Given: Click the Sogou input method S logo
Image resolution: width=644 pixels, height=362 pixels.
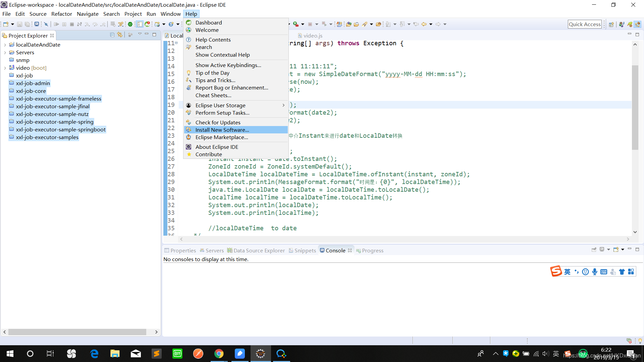Looking at the screenshot, I should click(x=556, y=271).
